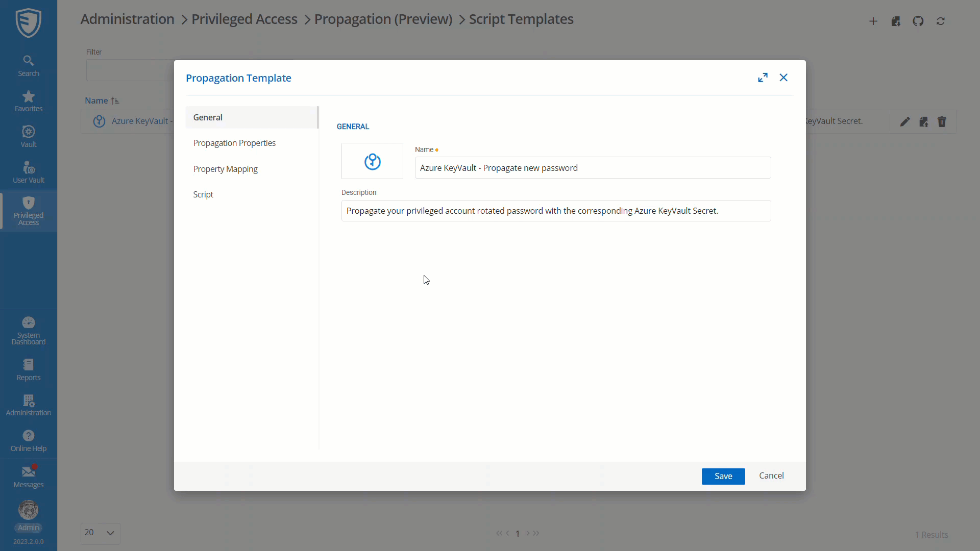Save the propagation template

click(x=723, y=476)
